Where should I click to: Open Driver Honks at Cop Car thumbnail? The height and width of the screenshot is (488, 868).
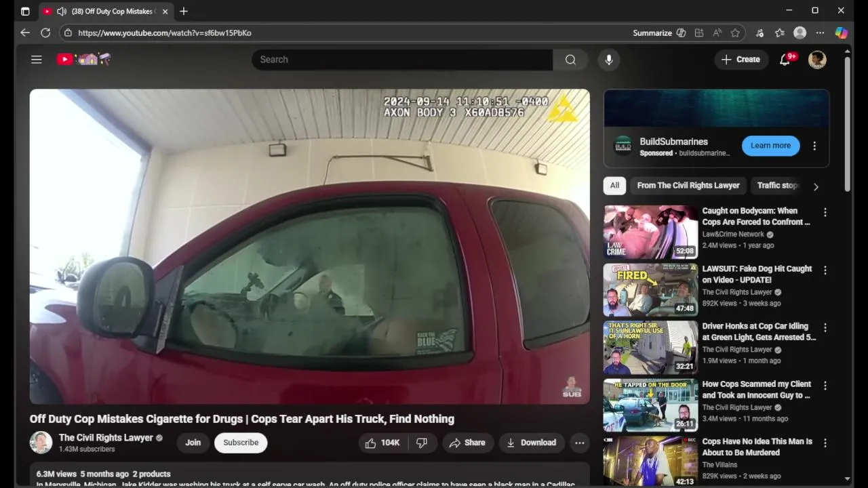coord(650,347)
